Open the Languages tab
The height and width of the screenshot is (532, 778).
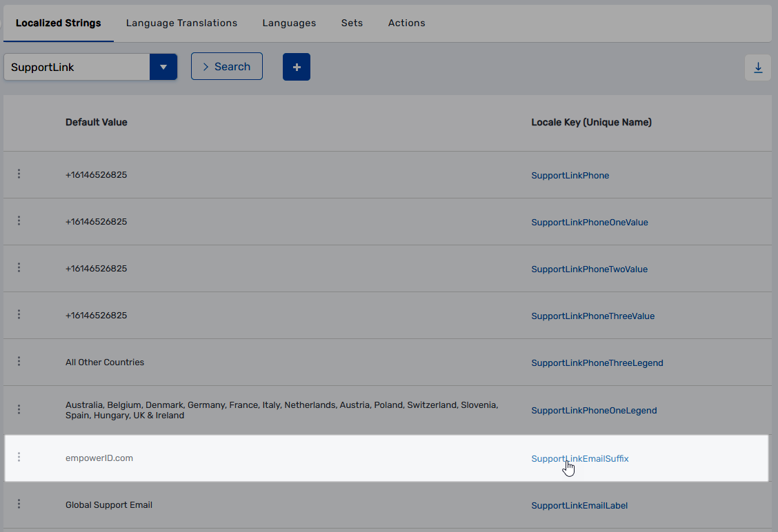point(289,23)
